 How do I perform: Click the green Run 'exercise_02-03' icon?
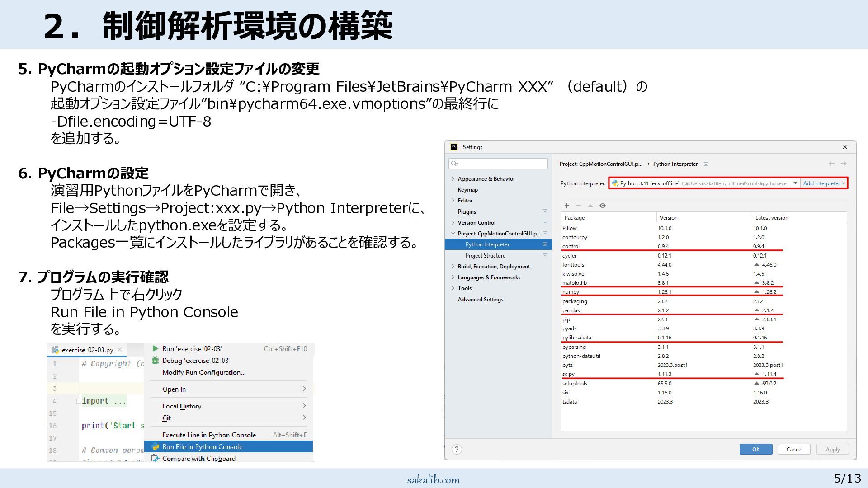(x=155, y=348)
